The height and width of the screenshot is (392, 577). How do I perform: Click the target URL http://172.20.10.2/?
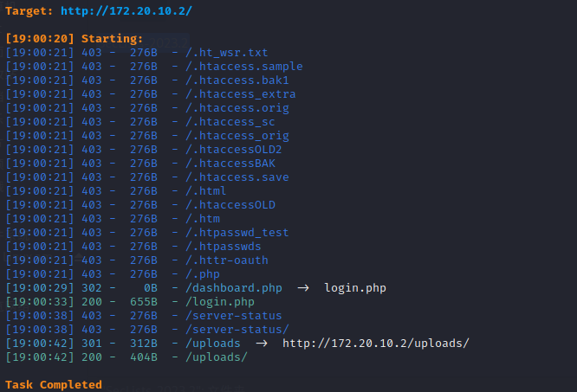127,10
